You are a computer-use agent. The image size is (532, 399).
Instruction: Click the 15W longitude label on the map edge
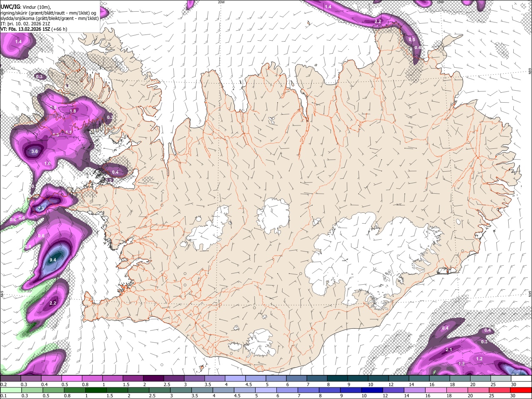[441, 2]
